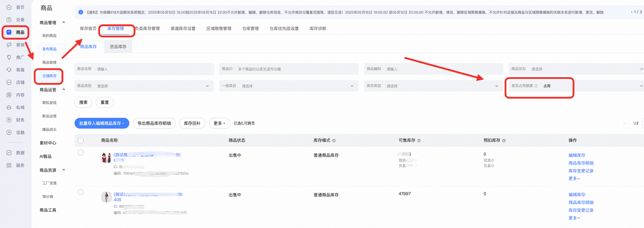Click the 金融 coin icon
This screenshot has height=228, width=644.
pyautogui.click(x=9, y=132)
